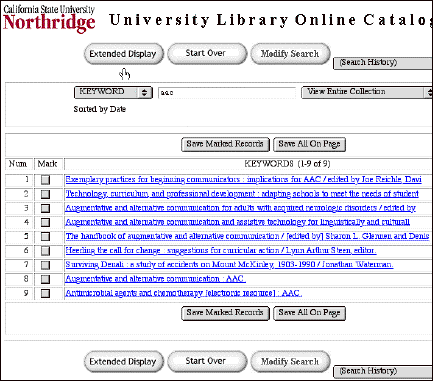
Task: Click the upper Save All On Page button
Action: (309, 144)
